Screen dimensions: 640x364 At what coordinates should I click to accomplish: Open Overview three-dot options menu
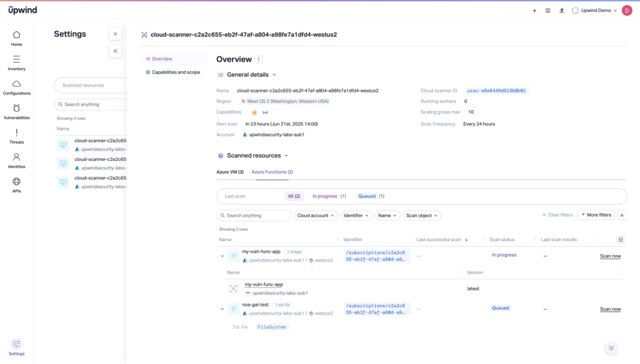click(258, 59)
